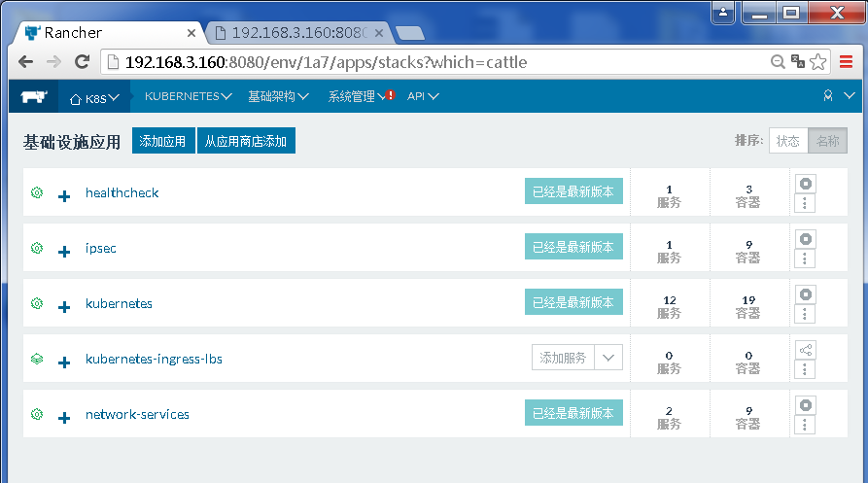Viewport: 868px width, 483px height.
Task: View graph for kubernetes-ingress-lbs stack
Action: tap(806, 350)
